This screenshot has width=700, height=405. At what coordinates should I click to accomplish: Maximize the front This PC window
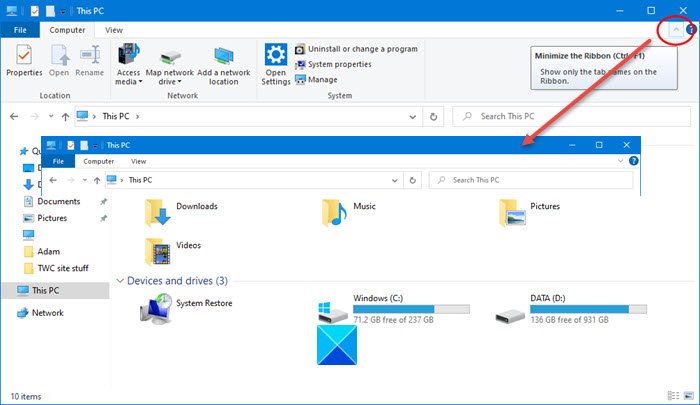click(599, 145)
